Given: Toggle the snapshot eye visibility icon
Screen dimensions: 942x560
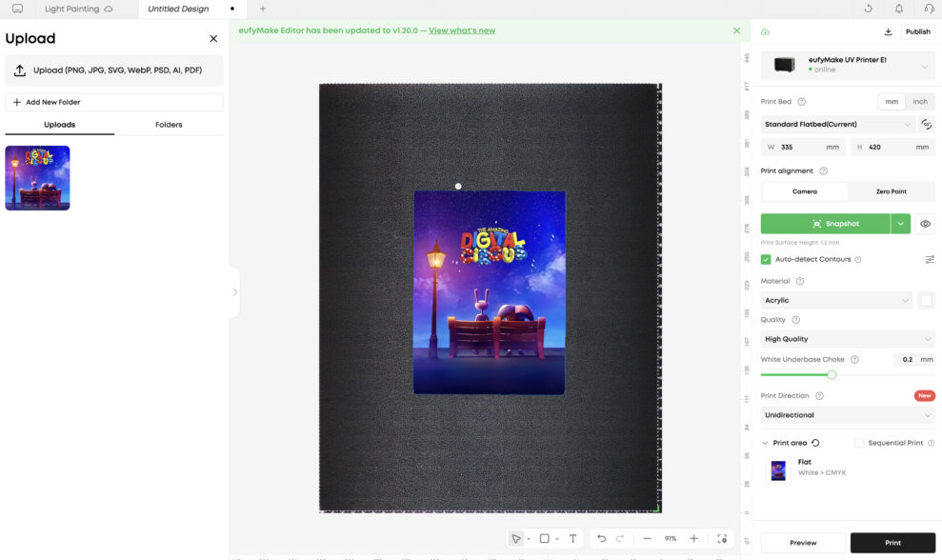Looking at the screenshot, I should tap(925, 224).
